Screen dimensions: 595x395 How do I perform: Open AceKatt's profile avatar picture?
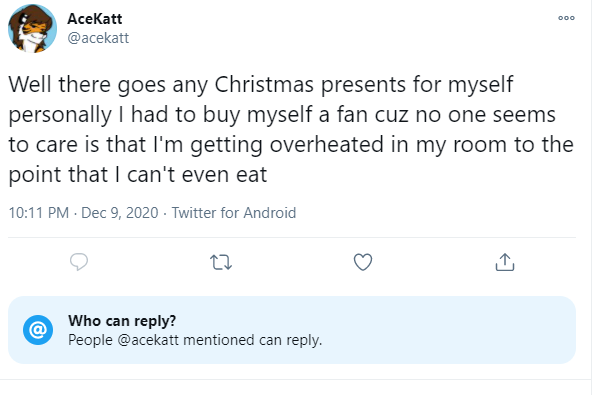[x=32, y=28]
